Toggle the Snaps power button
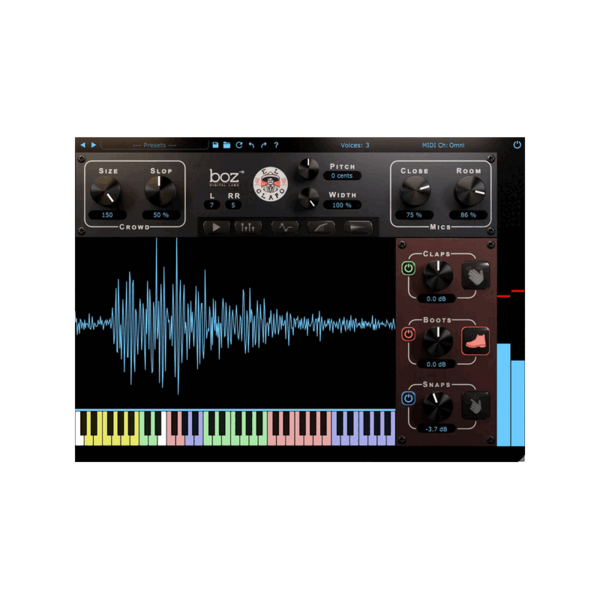600x600 pixels. [408, 399]
